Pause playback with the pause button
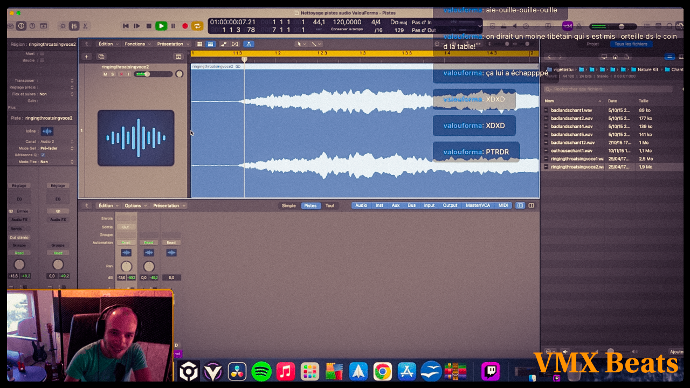Screen dimensions: 690x388 pos(173,26)
